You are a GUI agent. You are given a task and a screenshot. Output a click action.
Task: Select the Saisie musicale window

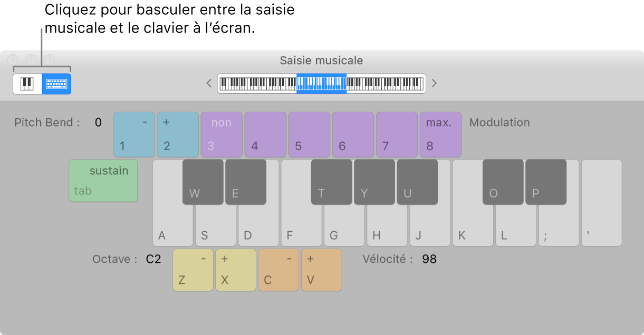tap(321, 60)
